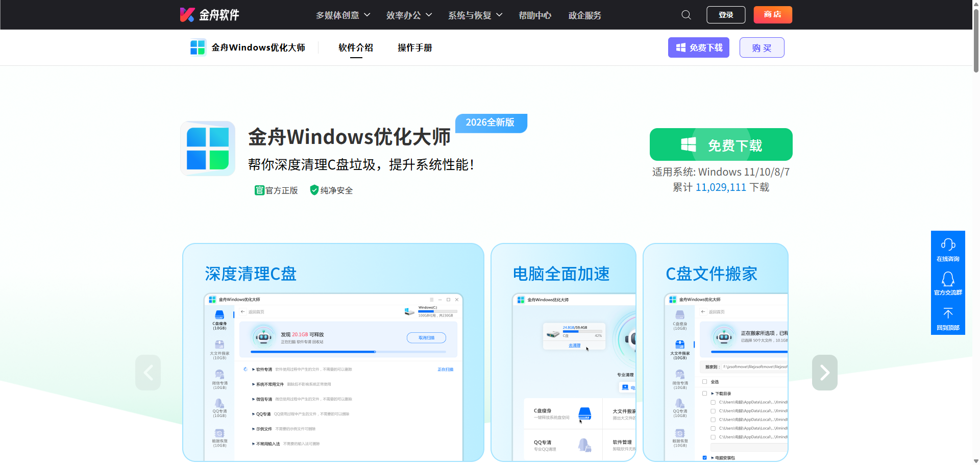The height and width of the screenshot is (465, 980).
Task: Enable the 下载目录 checkbox
Action: 704,393
